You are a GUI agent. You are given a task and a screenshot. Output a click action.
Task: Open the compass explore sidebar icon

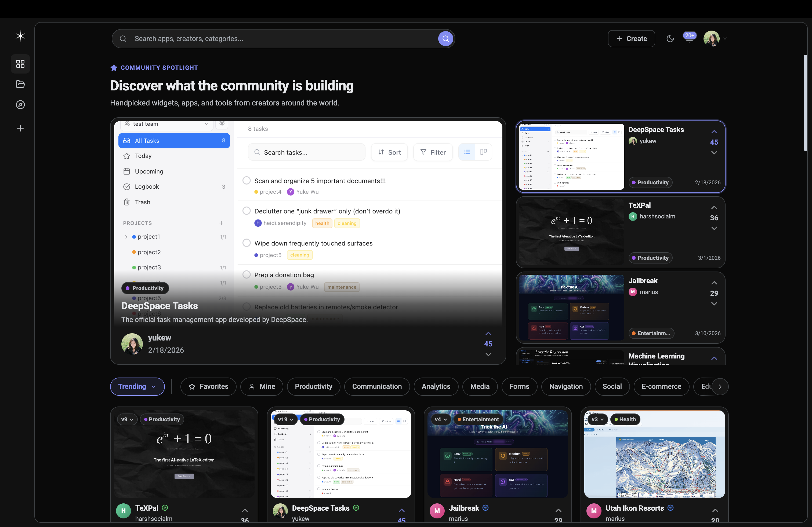[20, 105]
